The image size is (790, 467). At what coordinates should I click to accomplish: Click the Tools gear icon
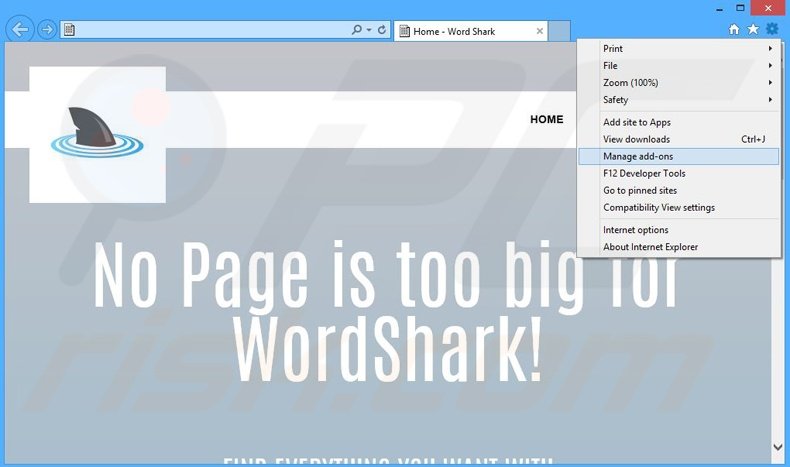click(772, 29)
